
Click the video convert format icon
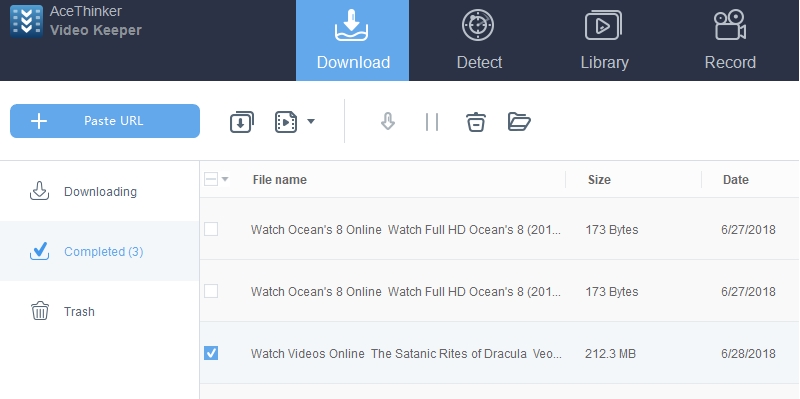286,122
